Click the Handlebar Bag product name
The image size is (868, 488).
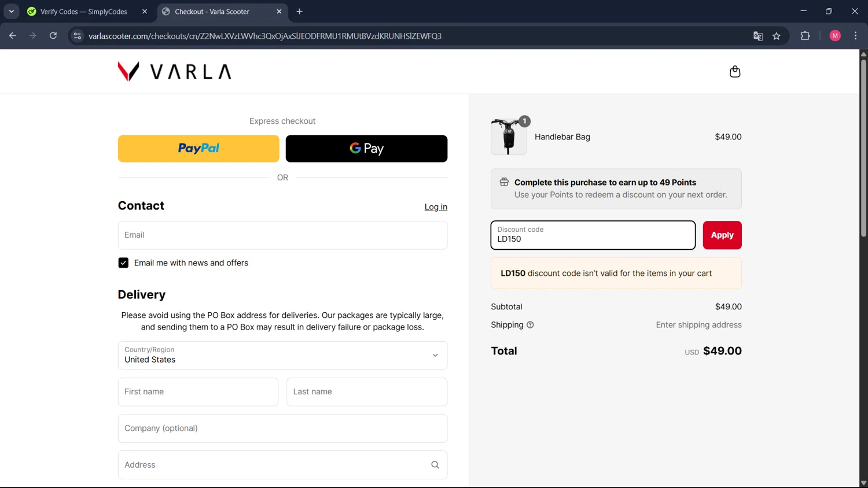click(x=562, y=137)
